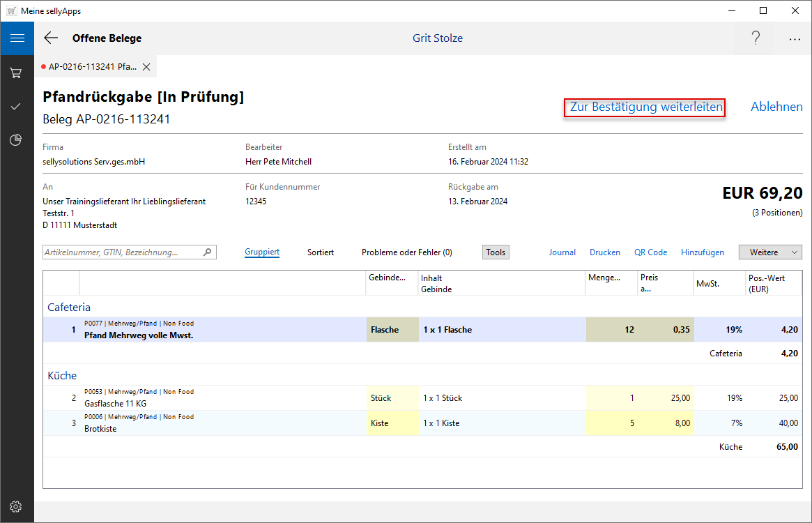The image size is (812, 523).
Task: Switch to Sortiert view
Action: (x=321, y=252)
